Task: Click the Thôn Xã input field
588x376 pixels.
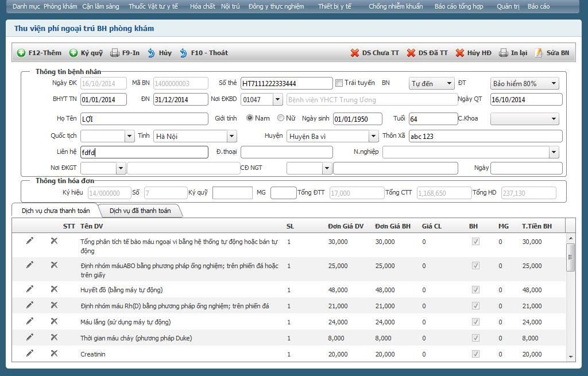Action: click(x=486, y=136)
